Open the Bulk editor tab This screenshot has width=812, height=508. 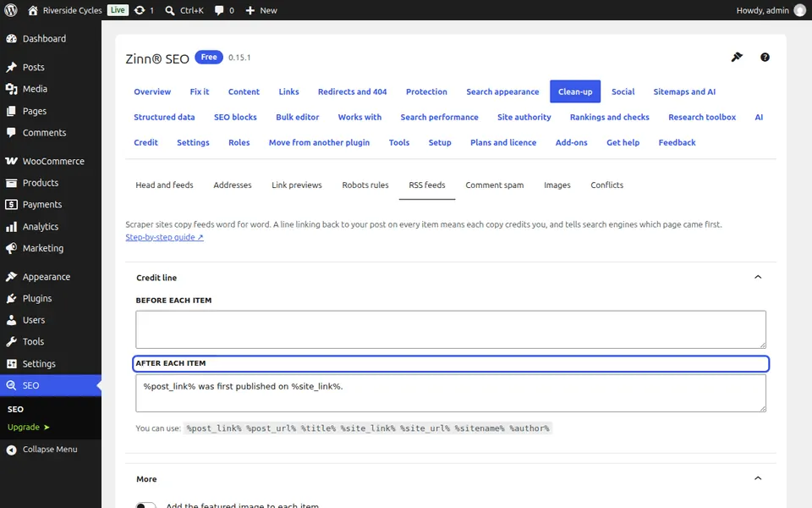pyautogui.click(x=297, y=117)
